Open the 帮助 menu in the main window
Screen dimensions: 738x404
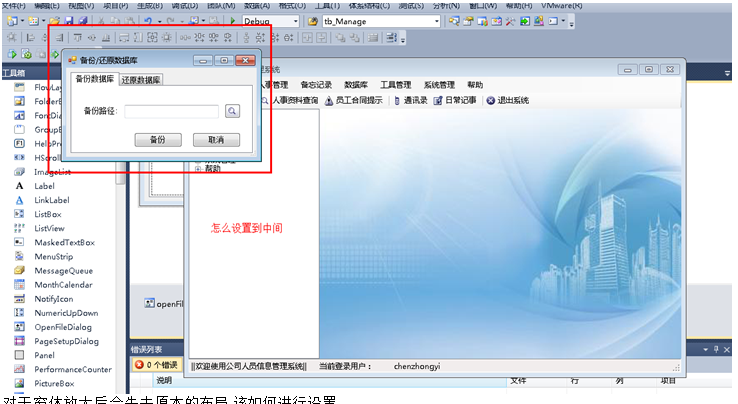475,85
